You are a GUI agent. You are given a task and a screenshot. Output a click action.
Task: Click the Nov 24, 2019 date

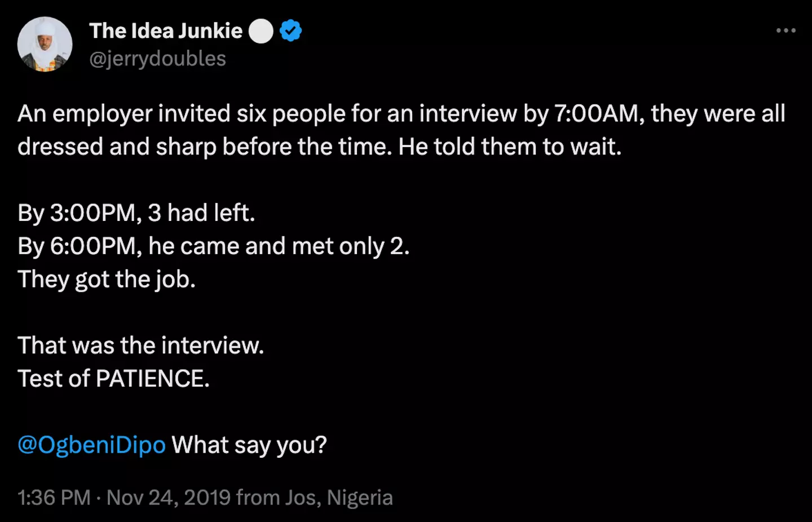click(x=169, y=498)
